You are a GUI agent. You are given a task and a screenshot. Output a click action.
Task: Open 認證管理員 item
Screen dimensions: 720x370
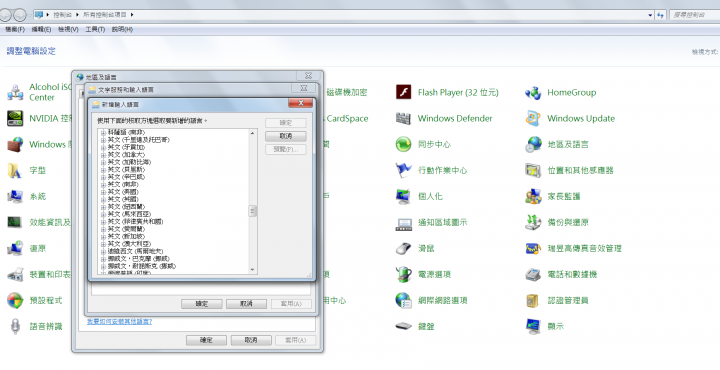point(557,301)
